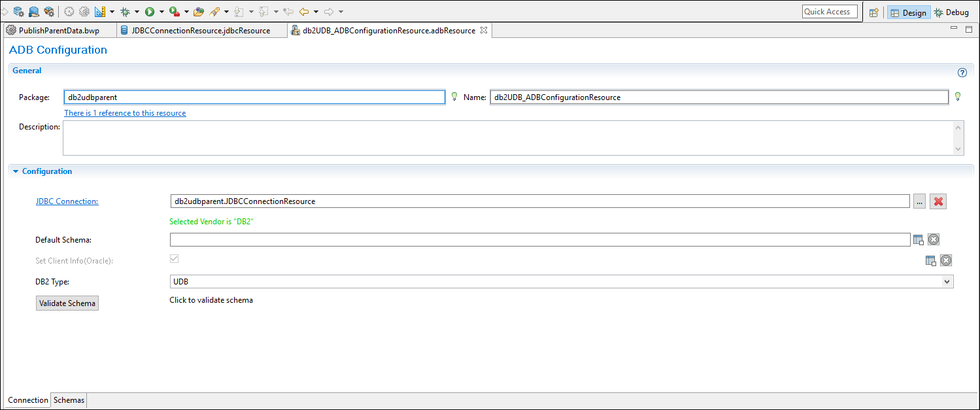This screenshot has width=980, height=410.
Task: Close the db2UDB_ADBConfigurationResource tab
Action: tap(484, 30)
